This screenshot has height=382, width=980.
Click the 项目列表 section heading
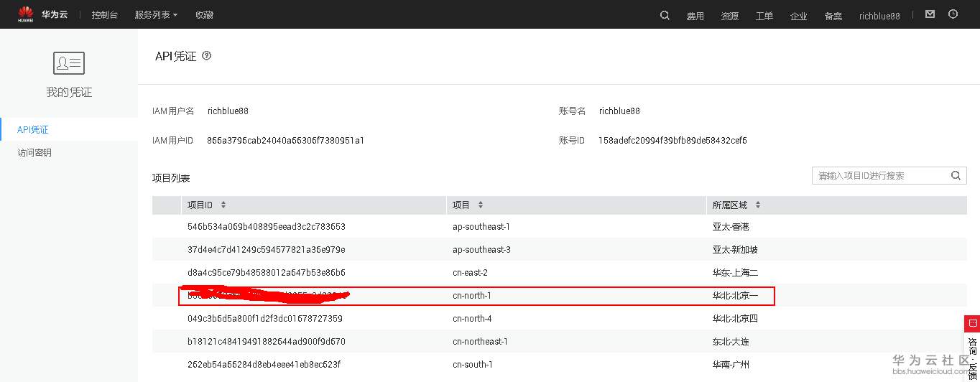pos(171,178)
